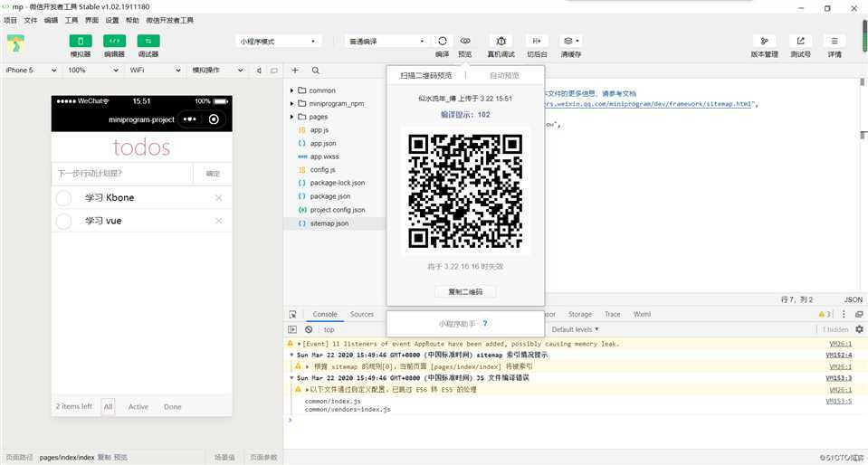Open Default levels log filter dropdown
Screen dimensions: 868x465
pos(576,329)
